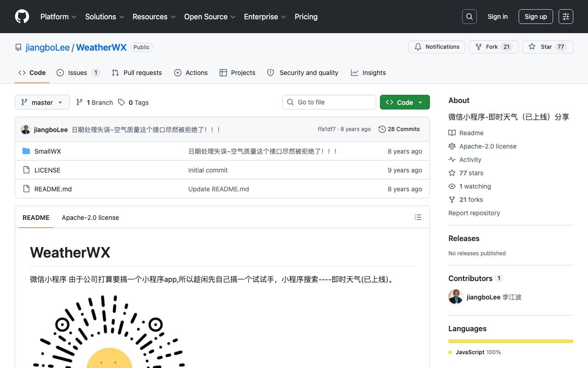Screen dimensions: 588x368
Task: Open the jiangboLee owner link
Action: click(48, 47)
